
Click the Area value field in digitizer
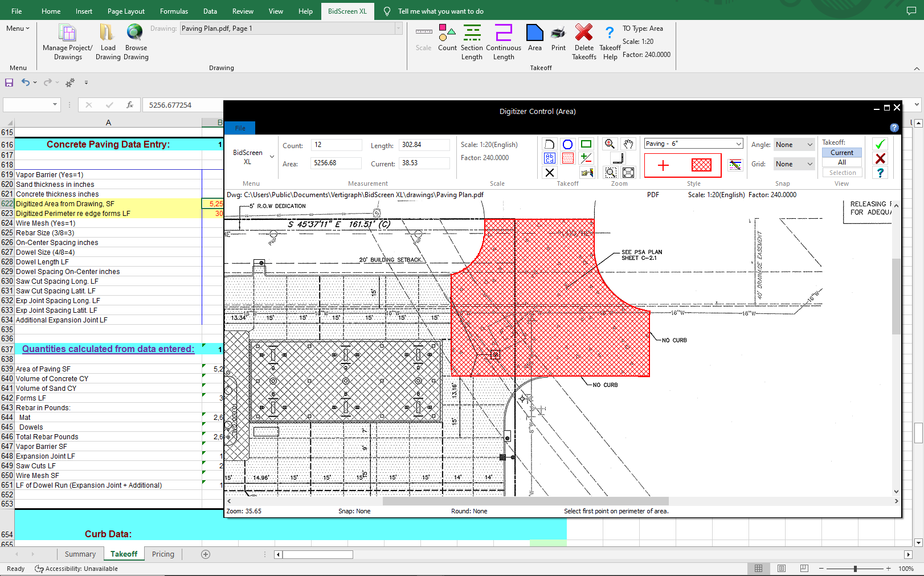pyautogui.click(x=336, y=163)
